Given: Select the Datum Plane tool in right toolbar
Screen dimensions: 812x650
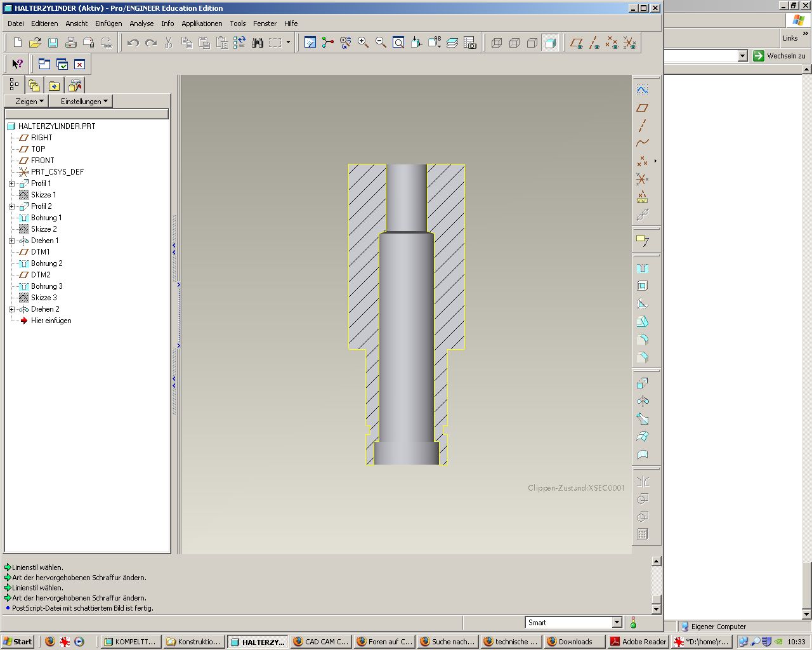Looking at the screenshot, I should [x=643, y=108].
